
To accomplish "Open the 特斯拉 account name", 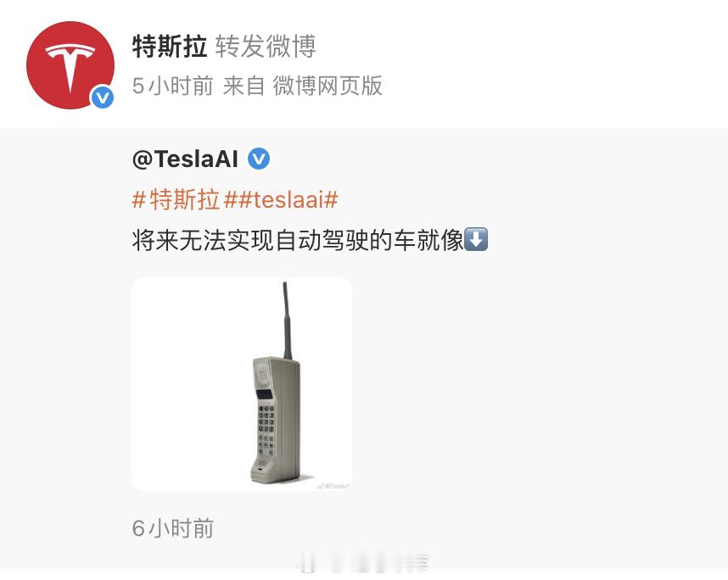I will 170,46.
